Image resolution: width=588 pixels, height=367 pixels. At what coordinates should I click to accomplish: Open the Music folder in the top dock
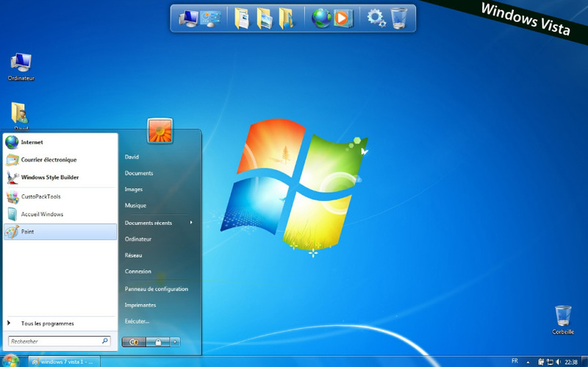286,19
